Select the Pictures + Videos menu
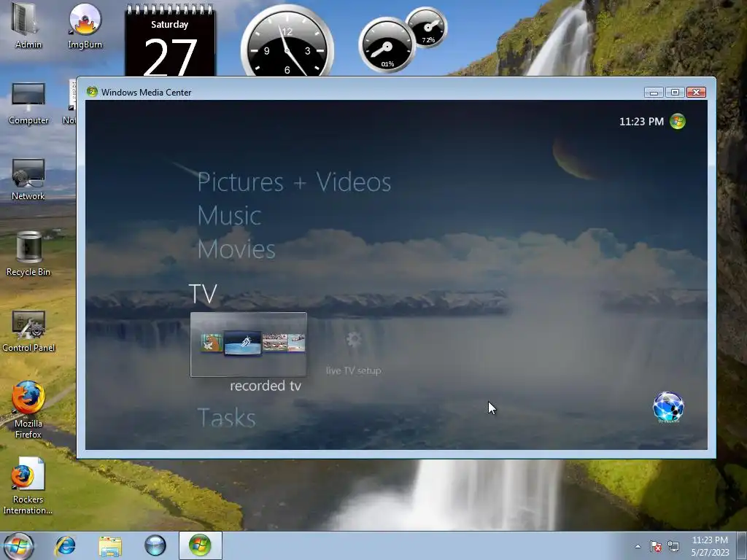747x560 pixels. tap(294, 182)
